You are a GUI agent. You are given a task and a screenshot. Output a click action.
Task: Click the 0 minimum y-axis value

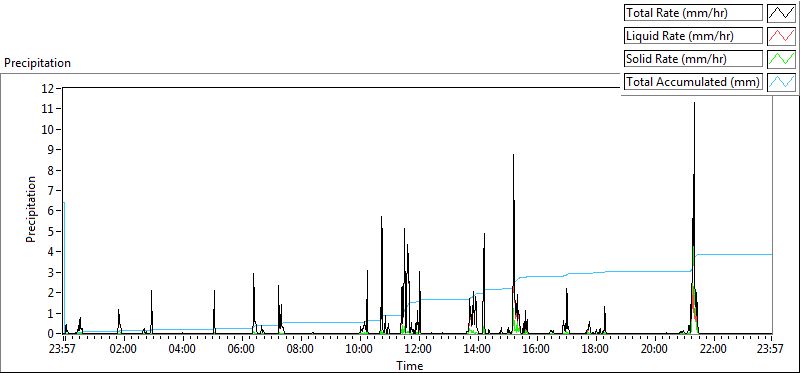click(x=51, y=334)
